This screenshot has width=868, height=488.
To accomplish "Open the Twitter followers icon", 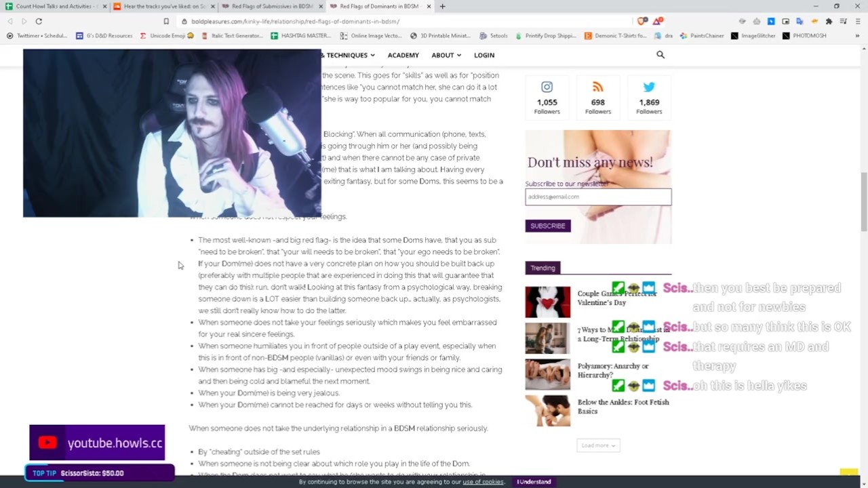I will click(x=649, y=87).
